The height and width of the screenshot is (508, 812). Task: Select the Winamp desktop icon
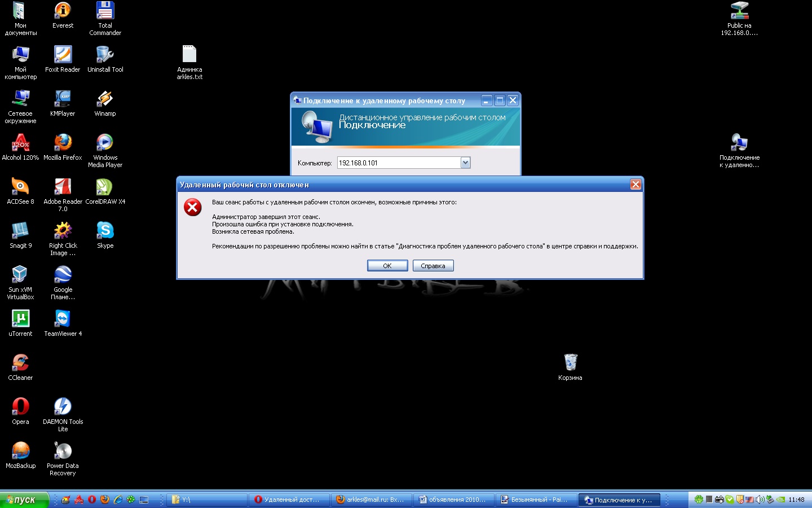pos(105,103)
